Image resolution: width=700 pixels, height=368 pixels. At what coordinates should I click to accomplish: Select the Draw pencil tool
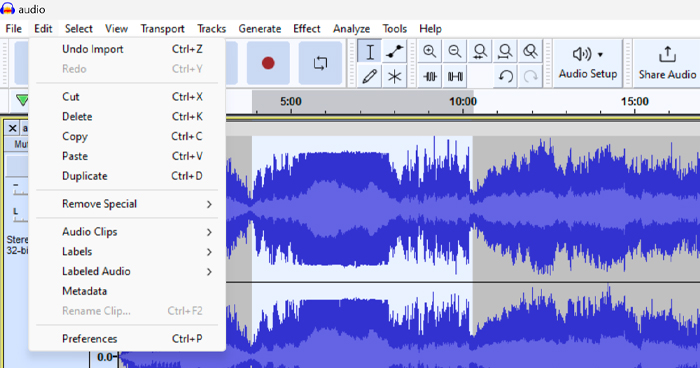(369, 76)
